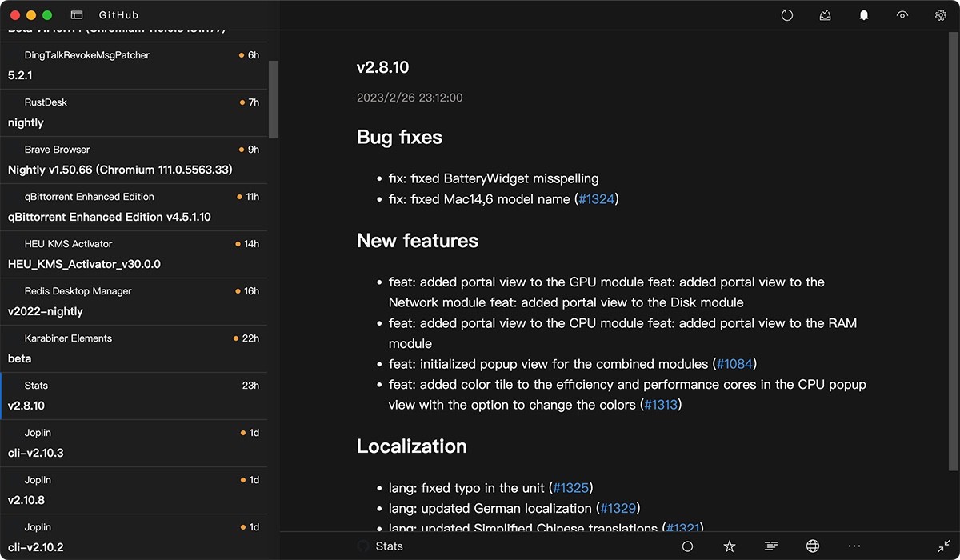The height and width of the screenshot is (560, 960).
Task: Toggle the sidebar panel icon
Action: click(x=77, y=15)
